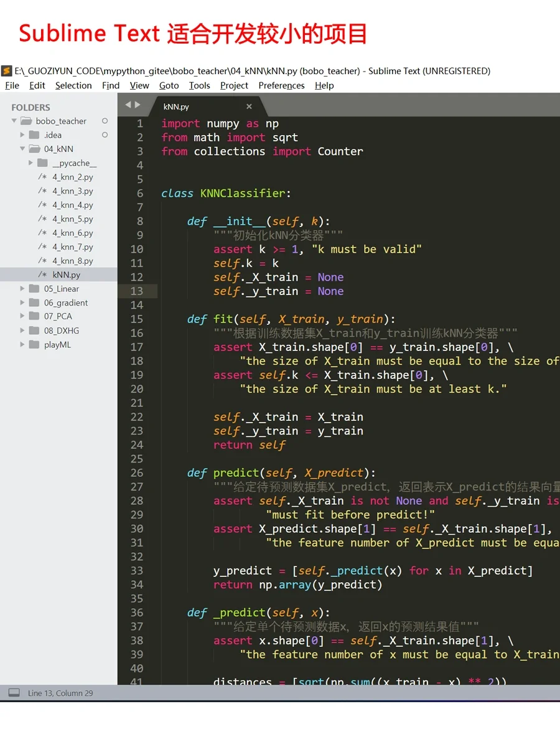Open 4_knn_5.py from sidebar
The image size is (560, 747).
73,219
